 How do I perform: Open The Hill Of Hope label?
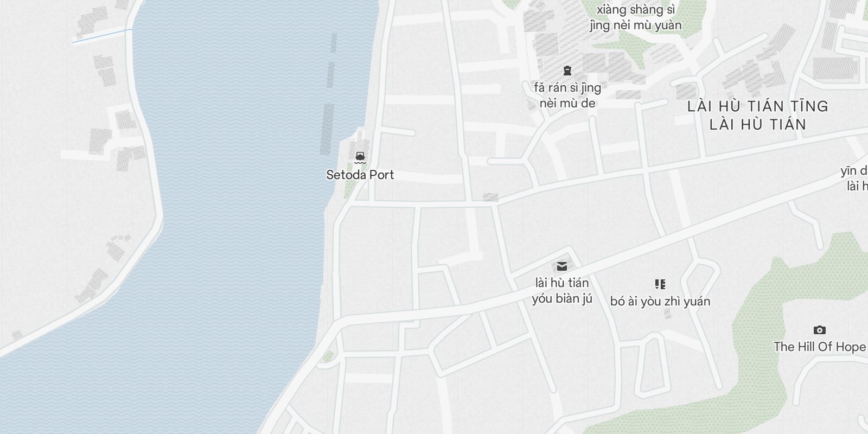click(820, 347)
